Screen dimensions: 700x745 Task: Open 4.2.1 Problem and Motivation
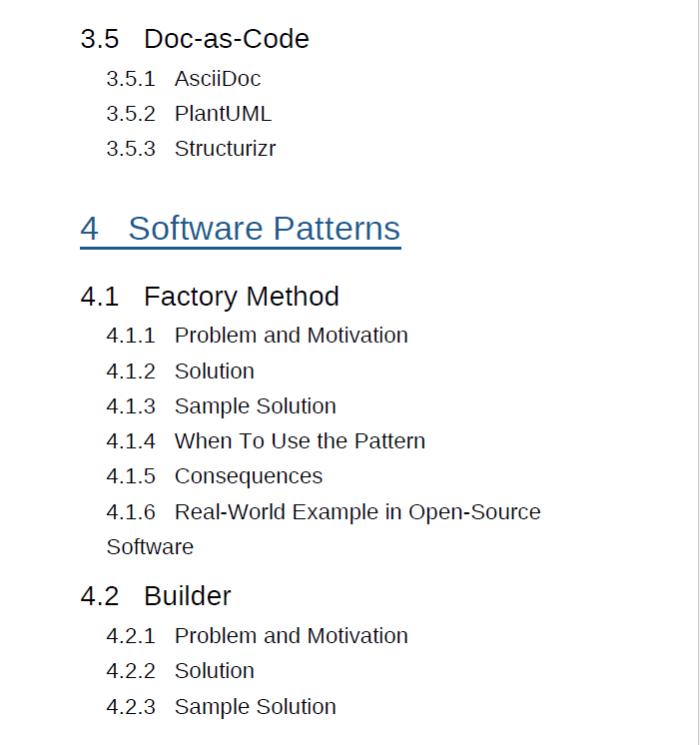[x=291, y=636]
